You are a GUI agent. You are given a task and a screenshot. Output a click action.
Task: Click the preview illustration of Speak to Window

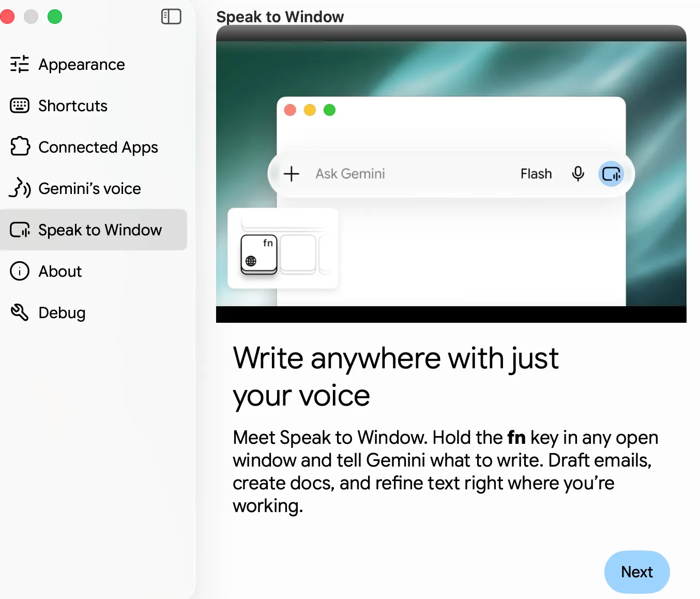point(451,174)
